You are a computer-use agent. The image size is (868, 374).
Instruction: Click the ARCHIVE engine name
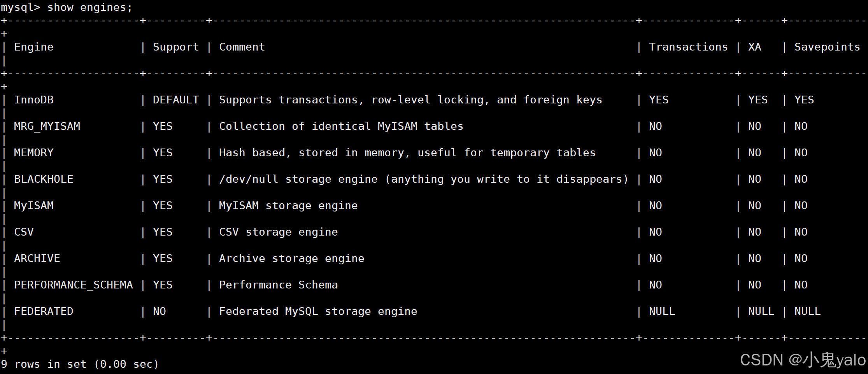pyautogui.click(x=37, y=259)
